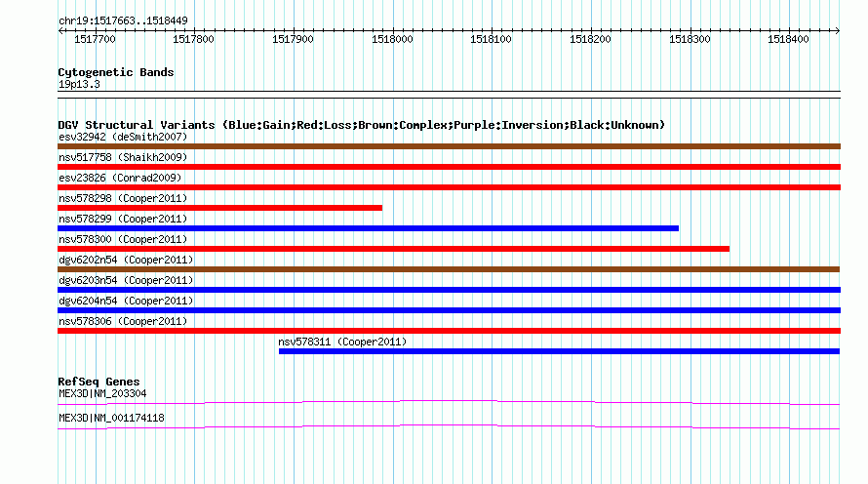Click the 1518100 ruler position label

pyautogui.click(x=491, y=39)
